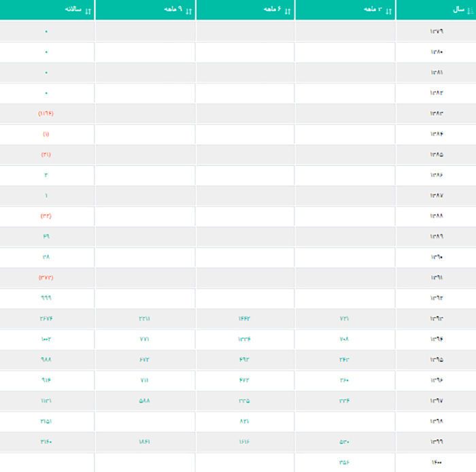Image resolution: width=476 pixels, height=472 pixels.
Task: Click the annual value 999 in the 1392 row
Action: (x=46, y=298)
